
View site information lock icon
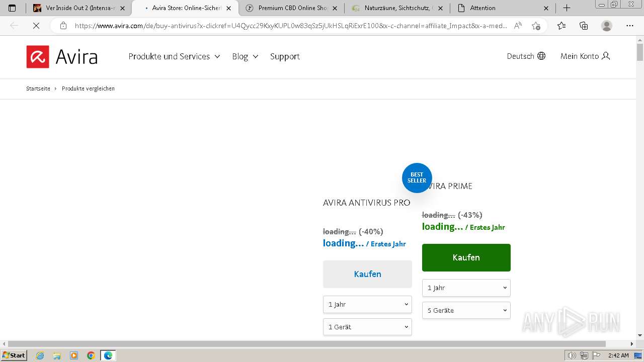coord(63,26)
